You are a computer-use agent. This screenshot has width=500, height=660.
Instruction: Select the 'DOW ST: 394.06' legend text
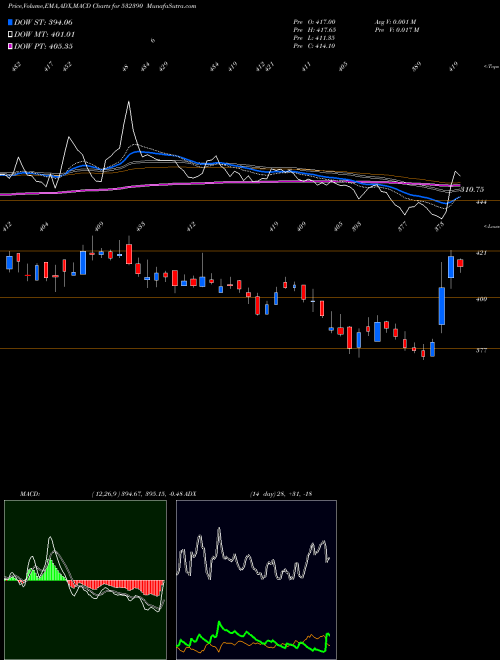tap(43, 22)
